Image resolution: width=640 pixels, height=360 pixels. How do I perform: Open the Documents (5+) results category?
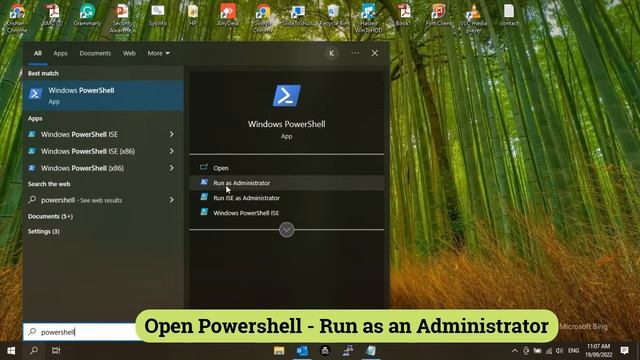(x=50, y=216)
